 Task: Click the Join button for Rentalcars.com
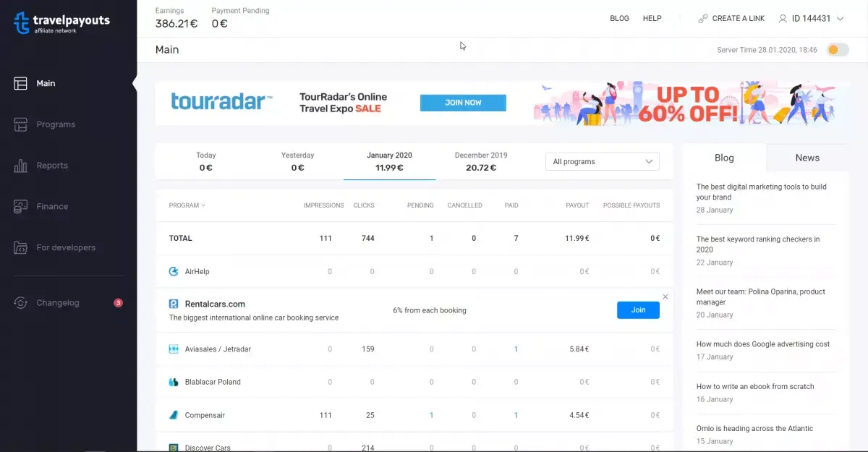coord(638,310)
